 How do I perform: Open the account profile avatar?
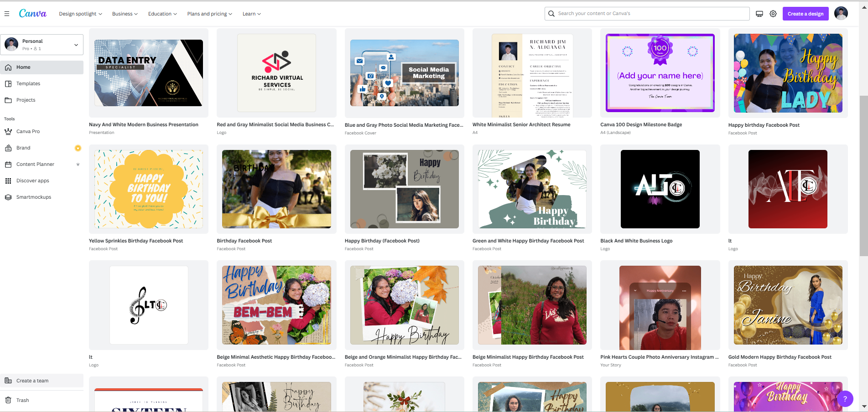pyautogui.click(x=841, y=13)
